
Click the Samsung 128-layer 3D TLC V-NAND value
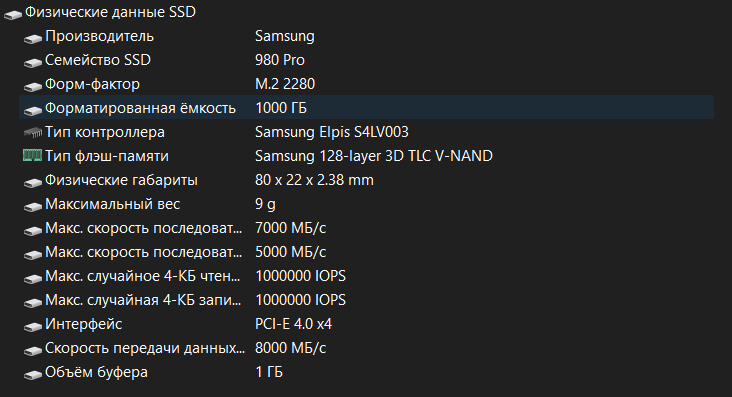click(x=373, y=156)
